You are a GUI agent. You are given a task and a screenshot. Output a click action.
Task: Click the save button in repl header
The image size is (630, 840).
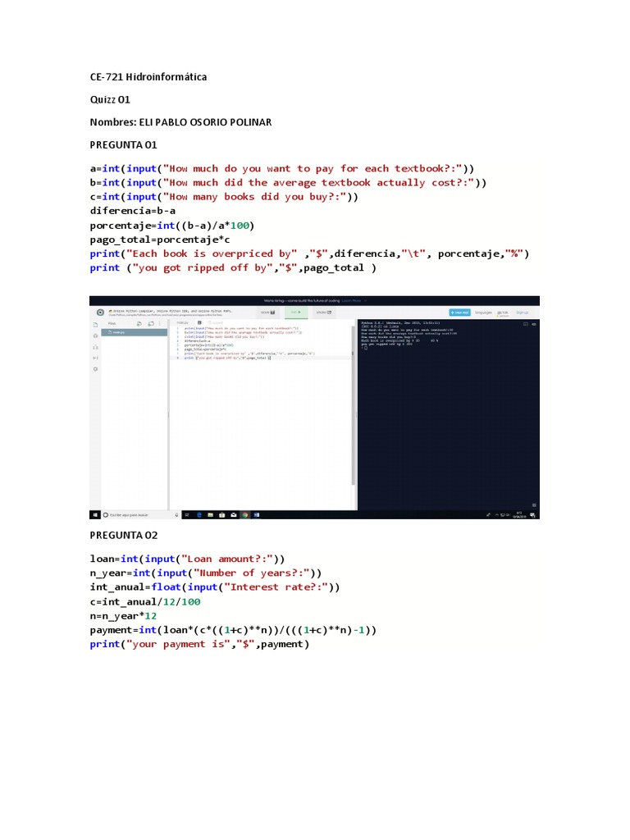click(x=268, y=313)
